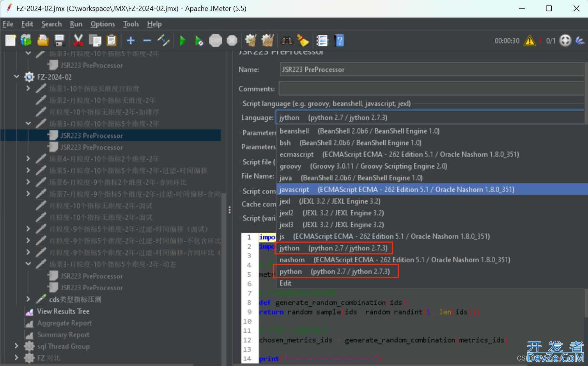588x366 pixels.
Task: Choose groovy from the language list
Action: [x=431, y=166]
